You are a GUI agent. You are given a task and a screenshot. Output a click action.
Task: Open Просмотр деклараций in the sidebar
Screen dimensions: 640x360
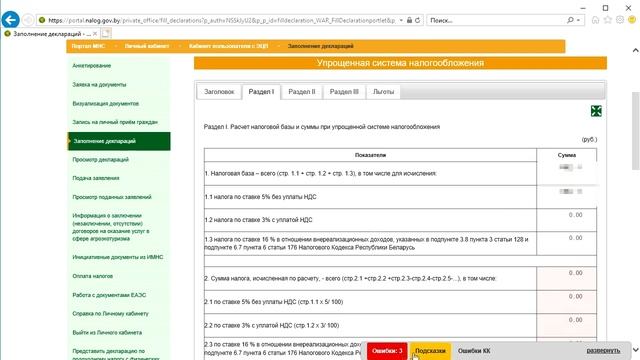point(100,160)
